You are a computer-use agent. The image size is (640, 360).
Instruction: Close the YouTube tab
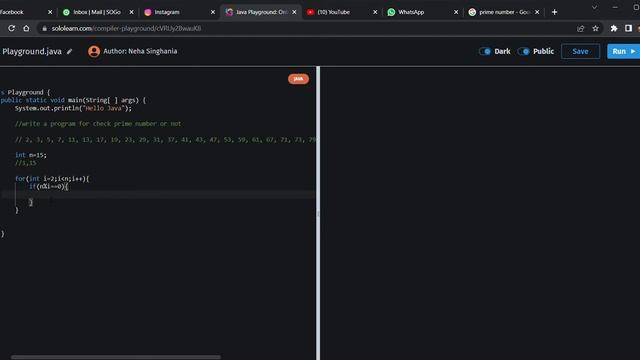coord(375,12)
